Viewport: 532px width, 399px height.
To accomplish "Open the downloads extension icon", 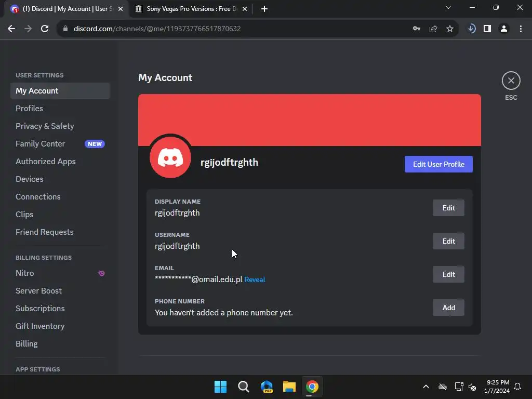I will tap(471, 29).
